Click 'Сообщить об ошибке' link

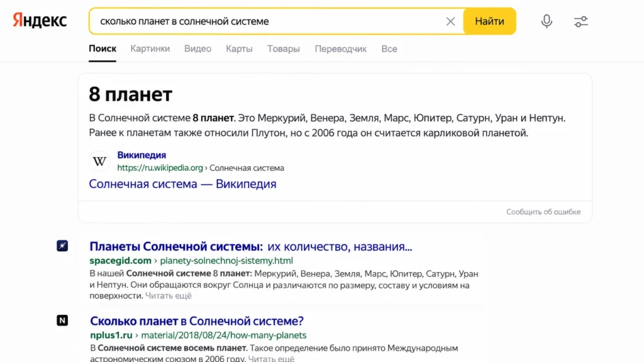tap(543, 212)
